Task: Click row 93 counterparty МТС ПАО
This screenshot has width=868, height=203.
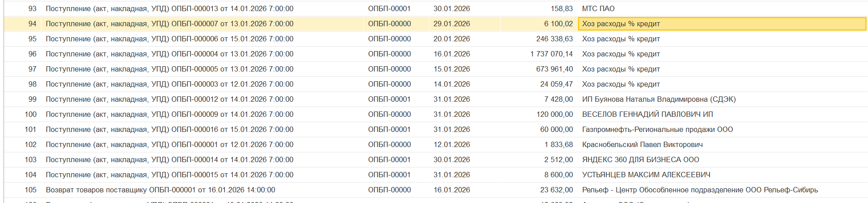Action: [x=598, y=9]
